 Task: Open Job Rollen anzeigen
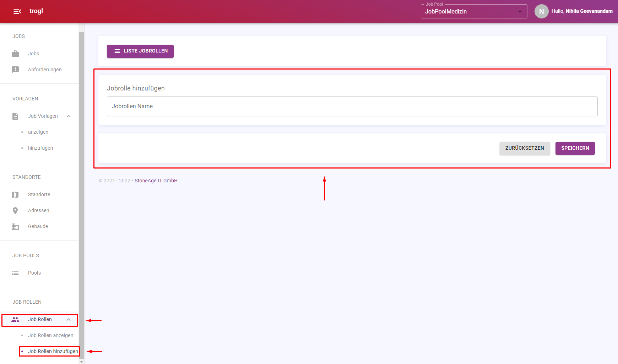click(50, 335)
